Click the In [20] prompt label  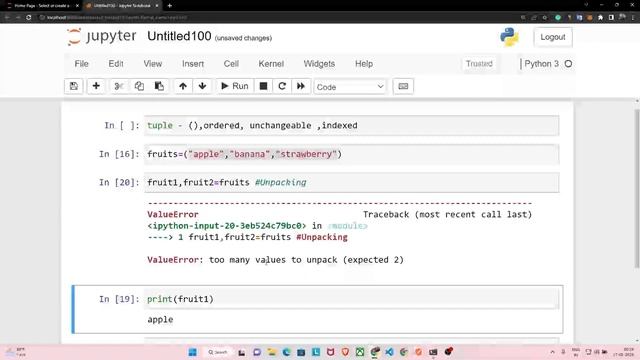[x=119, y=182]
